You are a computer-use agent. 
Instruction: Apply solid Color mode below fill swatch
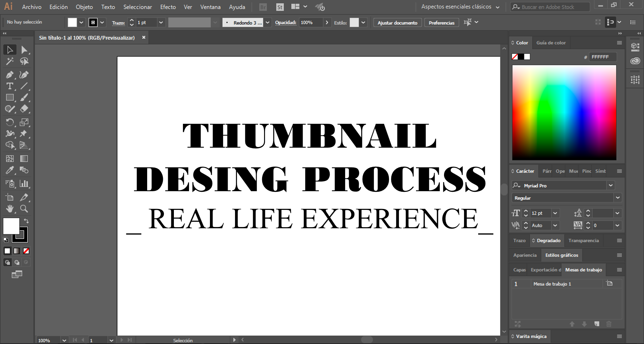tap(7, 251)
